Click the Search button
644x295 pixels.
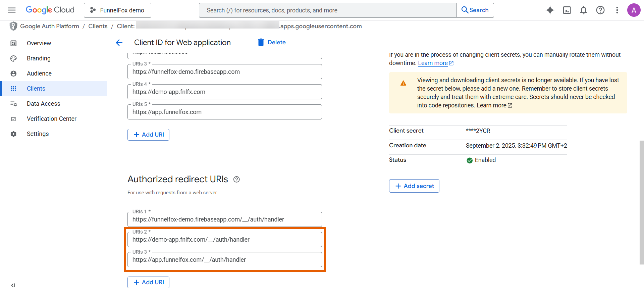[x=475, y=10]
